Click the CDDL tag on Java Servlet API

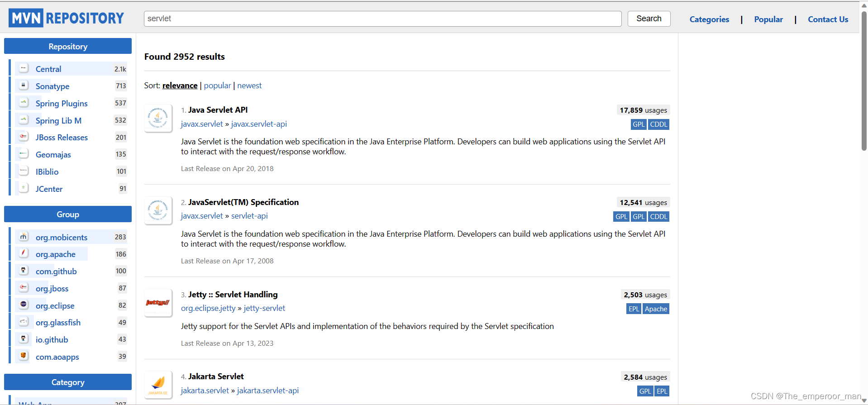pyautogui.click(x=658, y=124)
